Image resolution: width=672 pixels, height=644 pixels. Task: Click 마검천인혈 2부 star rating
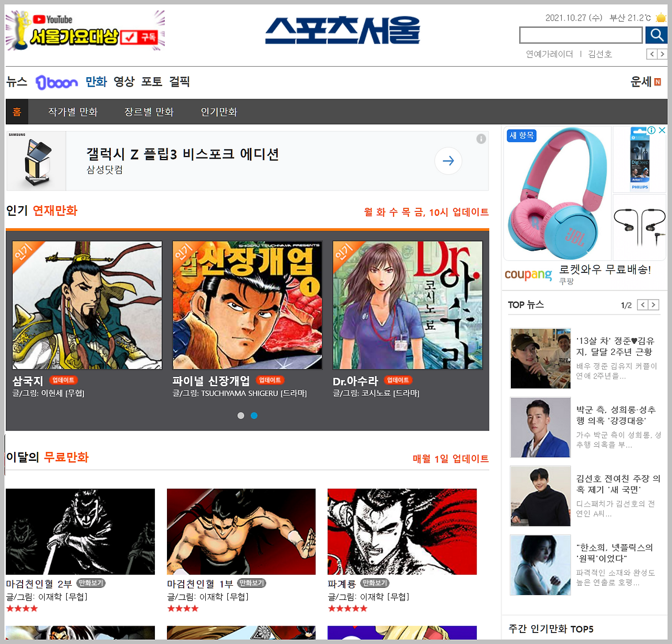click(22, 608)
